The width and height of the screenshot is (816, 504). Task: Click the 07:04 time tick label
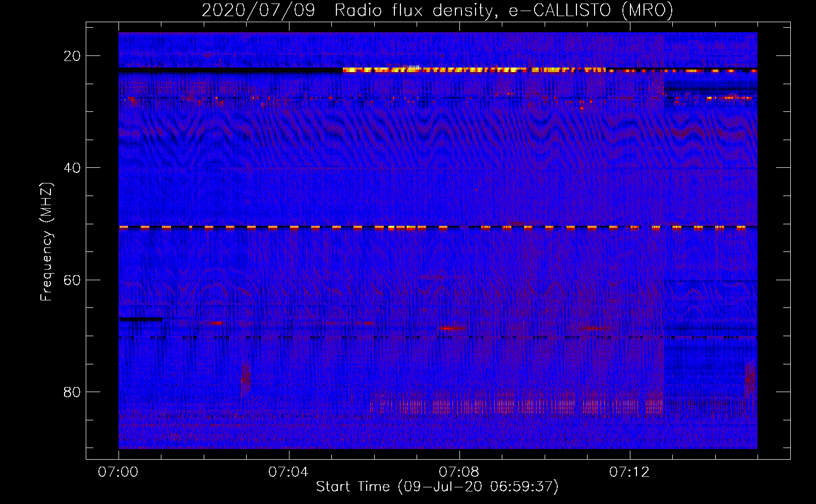(288, 472)
